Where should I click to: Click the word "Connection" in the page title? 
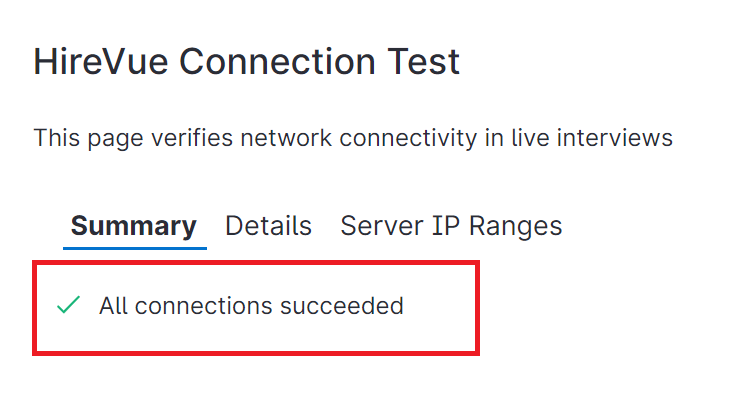click(x=273, y=62)
